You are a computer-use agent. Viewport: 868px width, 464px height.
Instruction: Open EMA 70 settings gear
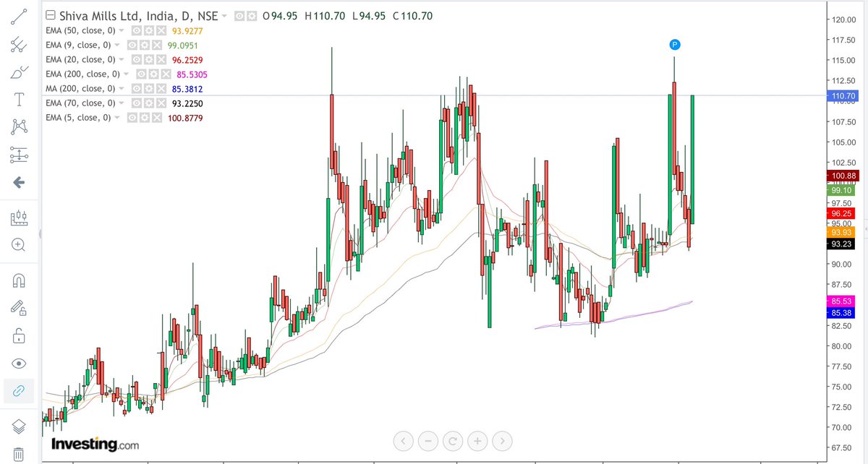pyautogui.click(x=149, y=103)
